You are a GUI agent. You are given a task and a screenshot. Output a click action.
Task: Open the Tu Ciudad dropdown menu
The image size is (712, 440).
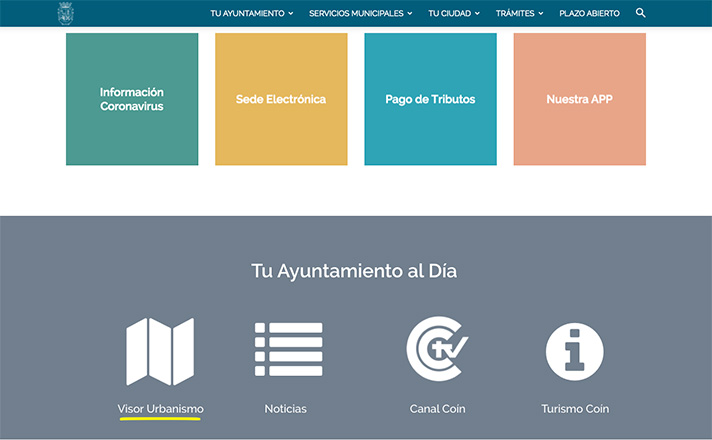click(454, 14)
